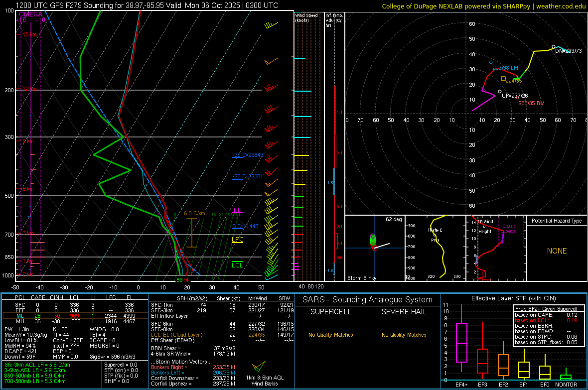Image resolution: width=588 pixels, height=390 pixels.
Task: Click the SigSvr = 596 m3/s3 value
Action: [x=113, y=357]
